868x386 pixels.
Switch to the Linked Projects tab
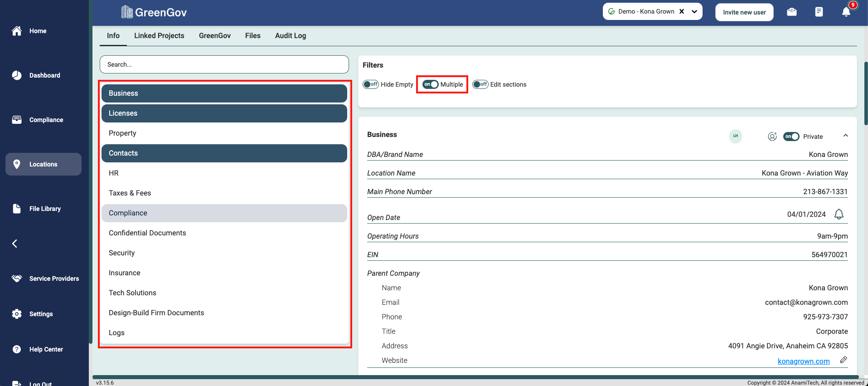159,36
